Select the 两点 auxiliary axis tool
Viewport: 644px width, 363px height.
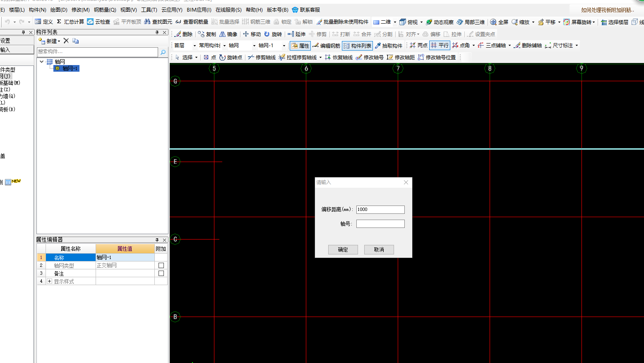point(418,45)
